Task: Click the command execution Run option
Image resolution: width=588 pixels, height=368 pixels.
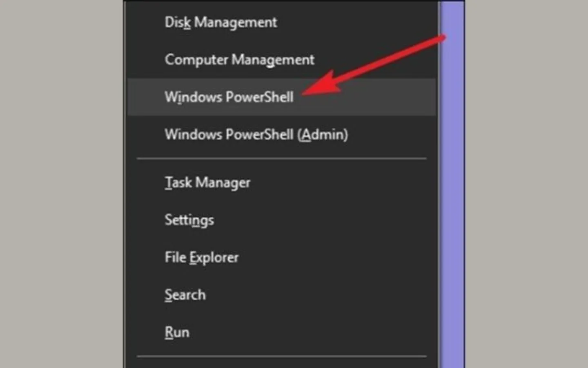Action: point(177,332)
